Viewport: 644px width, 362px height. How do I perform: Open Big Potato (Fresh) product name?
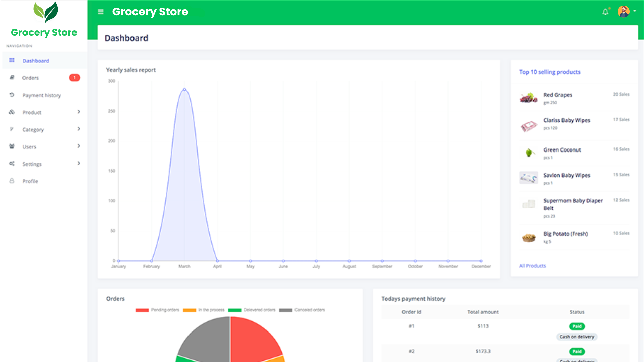[x=566, y=234]
